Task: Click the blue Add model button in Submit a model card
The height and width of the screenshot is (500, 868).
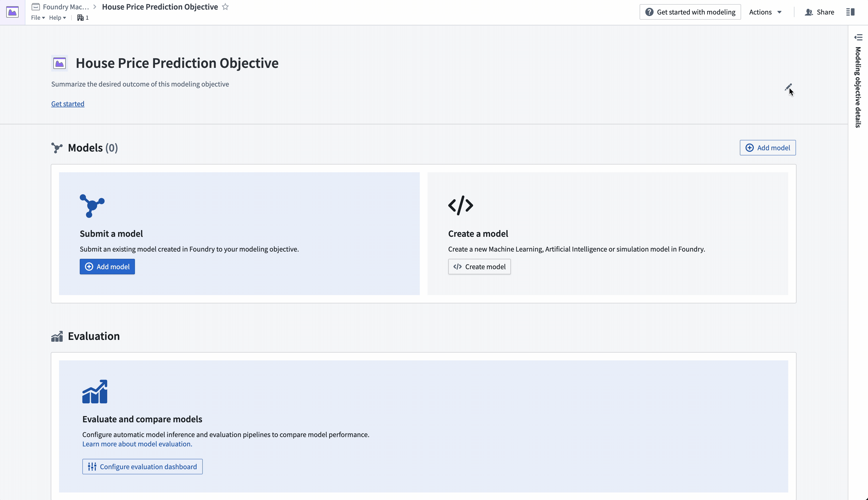Action: (x=107, y=267)
